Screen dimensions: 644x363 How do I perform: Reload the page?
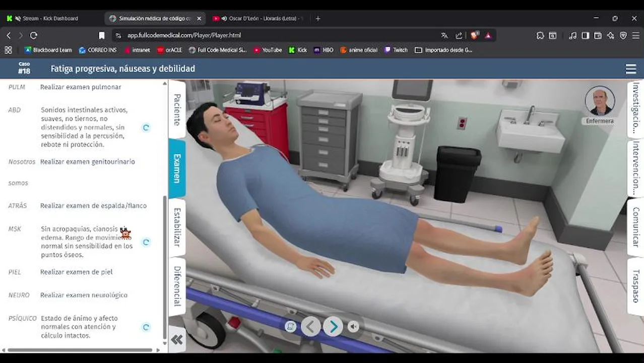34,35
